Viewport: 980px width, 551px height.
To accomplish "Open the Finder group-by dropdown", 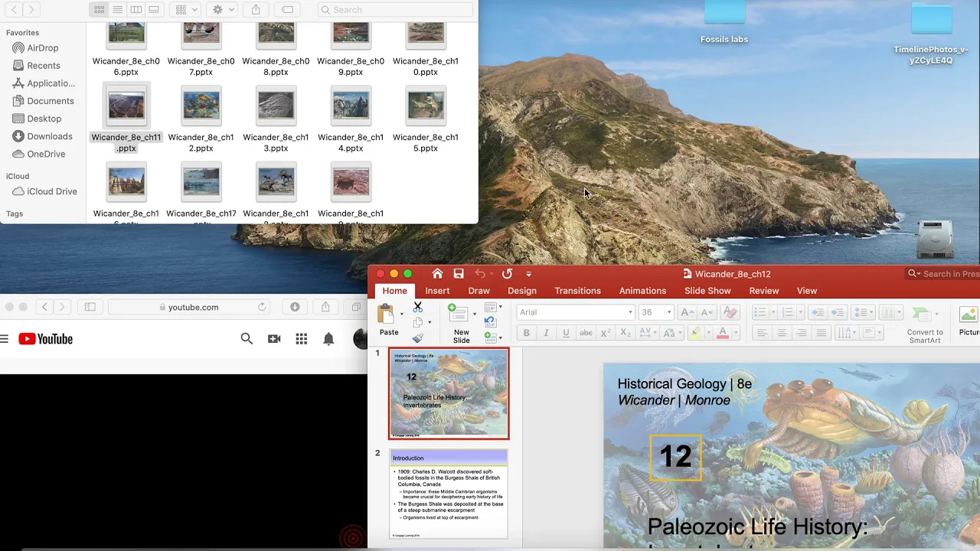I will [186, 10].
